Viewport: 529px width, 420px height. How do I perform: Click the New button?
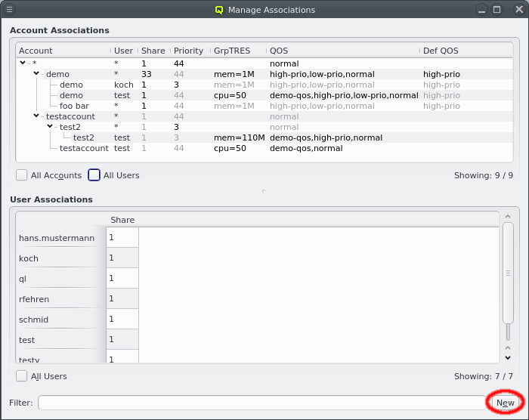tap(505, 403)
